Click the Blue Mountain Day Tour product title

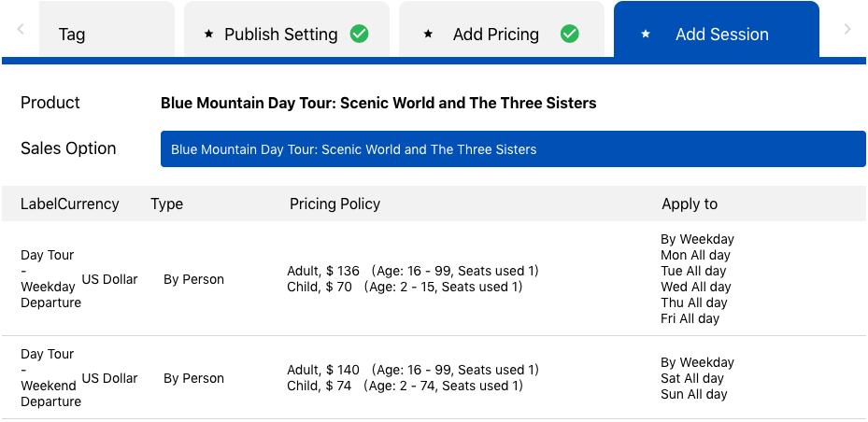coord(378,103)
